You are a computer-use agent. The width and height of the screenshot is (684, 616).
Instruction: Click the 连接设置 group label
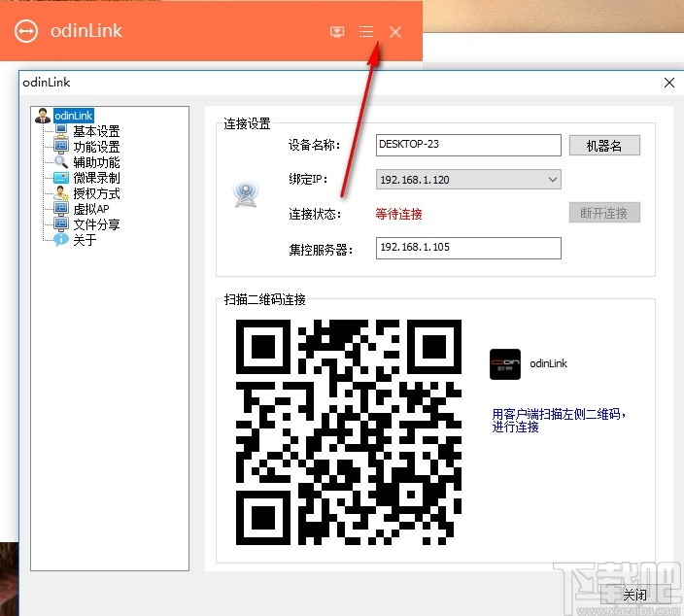(x=247, y=123)
